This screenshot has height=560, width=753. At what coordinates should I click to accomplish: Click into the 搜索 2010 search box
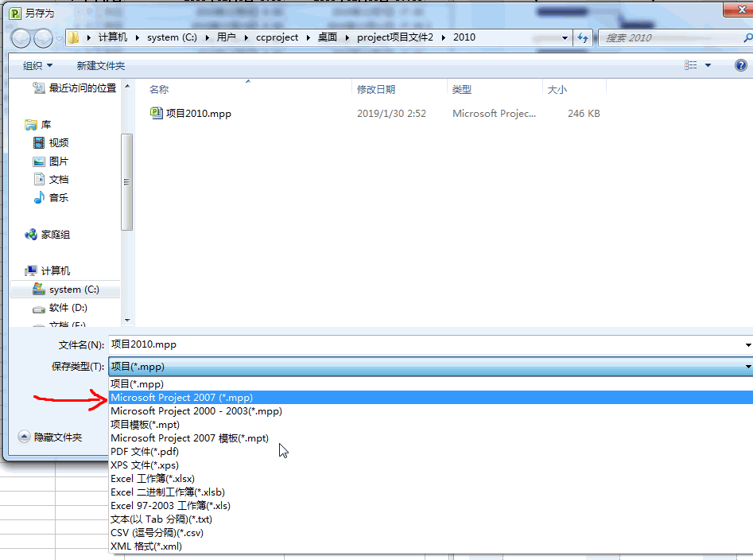click(670, 37)
